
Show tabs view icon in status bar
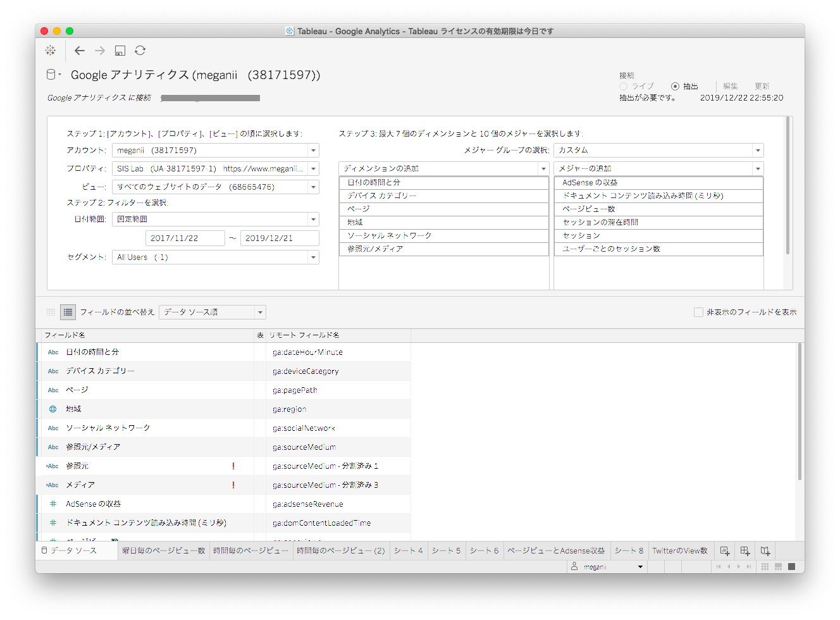coord(792,567)
